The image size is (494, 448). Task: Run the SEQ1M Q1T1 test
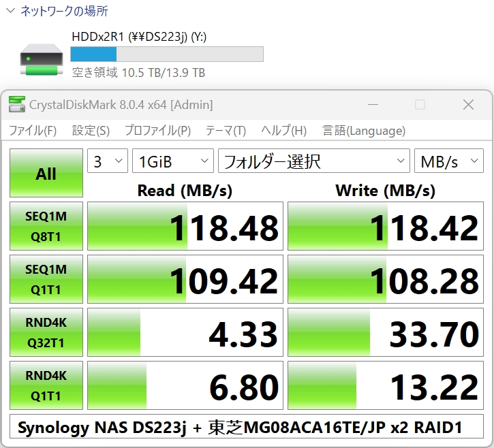[x=46, y=279]
